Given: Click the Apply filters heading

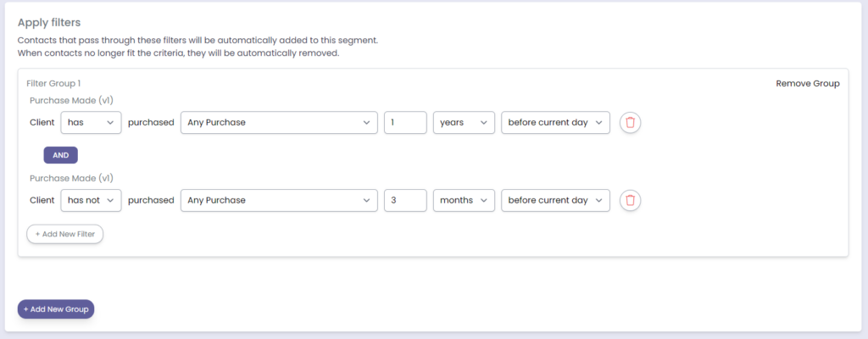Looking at the screenshot, I should [x=55, y=21].
